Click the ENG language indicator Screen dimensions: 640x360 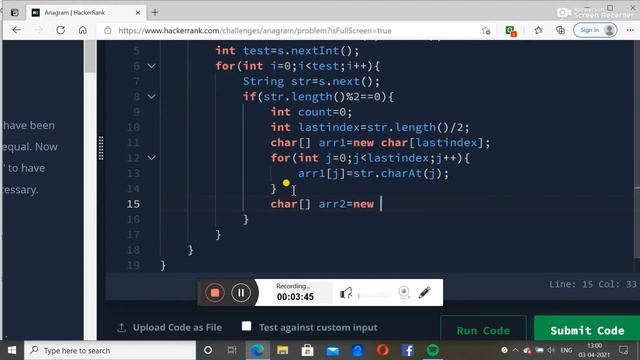[x=566, y=350]
